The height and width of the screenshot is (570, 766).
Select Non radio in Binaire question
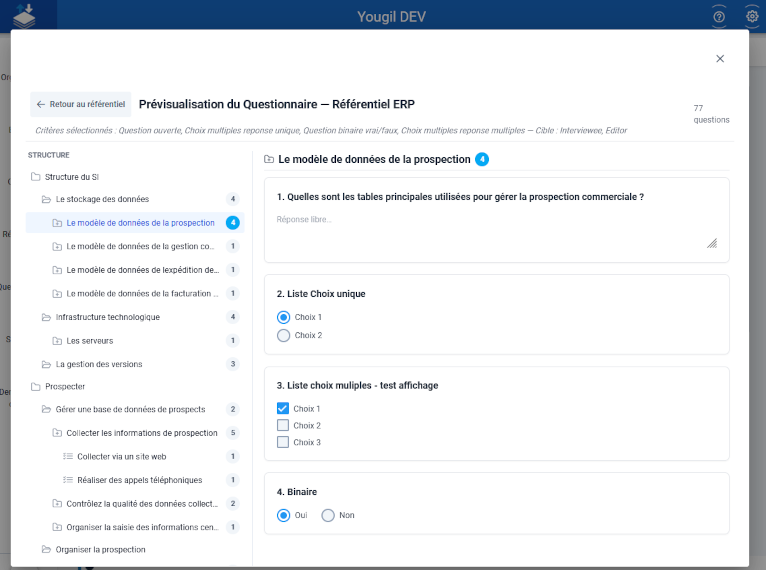click(328, 515)
